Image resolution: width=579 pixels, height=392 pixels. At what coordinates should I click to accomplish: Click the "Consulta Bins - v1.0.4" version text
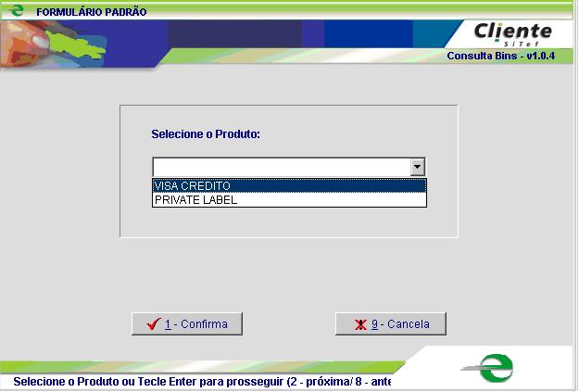498,56
